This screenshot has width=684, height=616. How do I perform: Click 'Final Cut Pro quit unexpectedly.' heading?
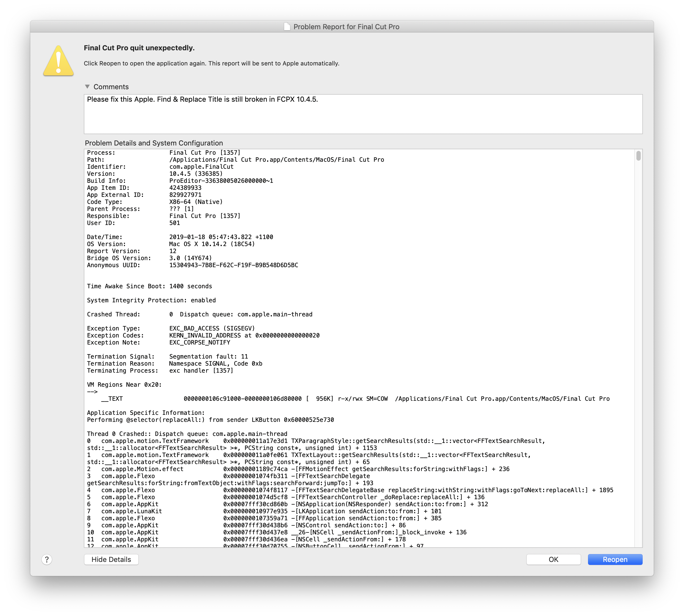pos(139,48)
